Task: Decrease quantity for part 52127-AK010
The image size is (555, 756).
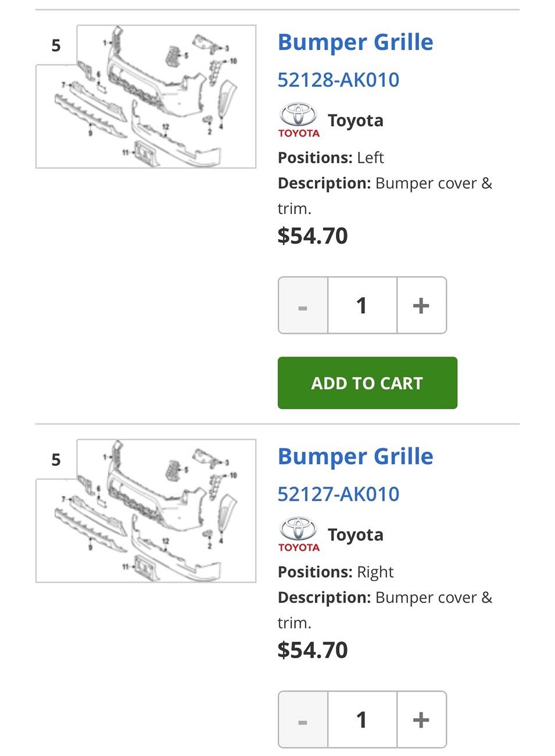Action: coord(303,719)
